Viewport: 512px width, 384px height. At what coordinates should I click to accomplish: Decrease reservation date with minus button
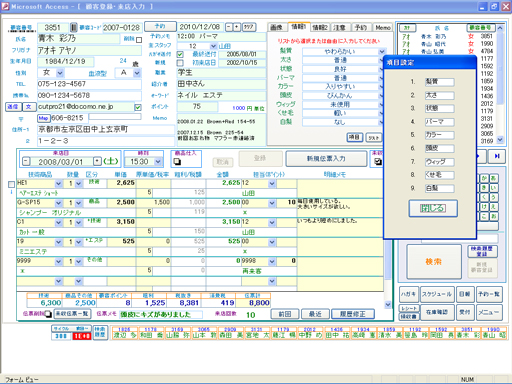click(x=229, y=27)
